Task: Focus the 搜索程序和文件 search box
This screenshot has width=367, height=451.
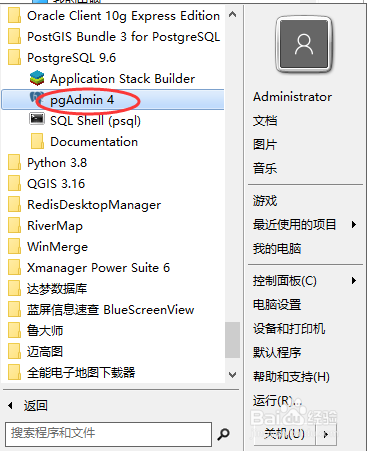Action: (109, 434)
